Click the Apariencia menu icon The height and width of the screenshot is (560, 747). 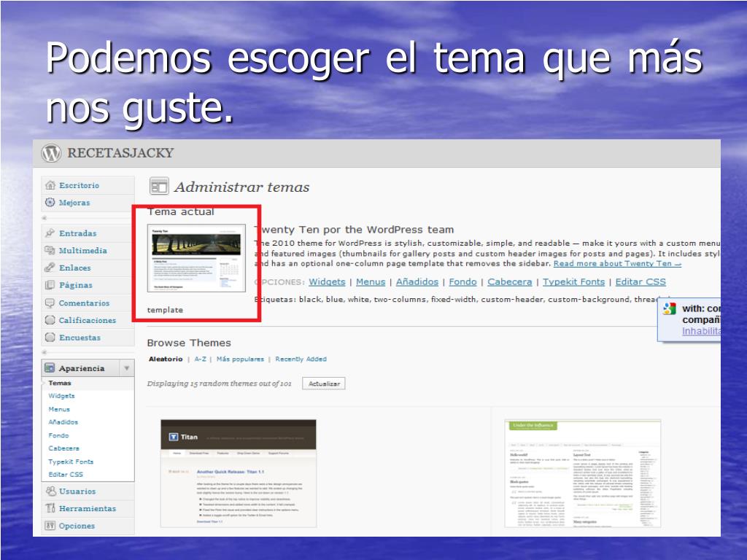50,367
